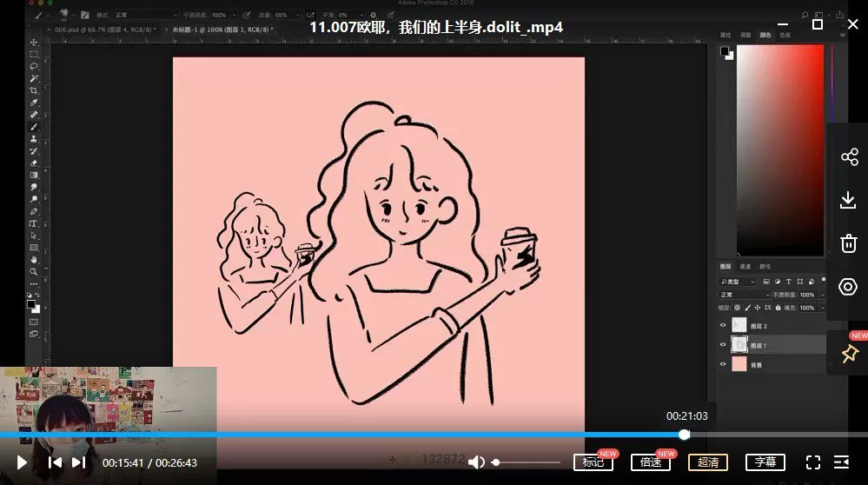Viewport: 868px width, 485px height.
Task: Pin the player window on top
Action: pos(850,353)
